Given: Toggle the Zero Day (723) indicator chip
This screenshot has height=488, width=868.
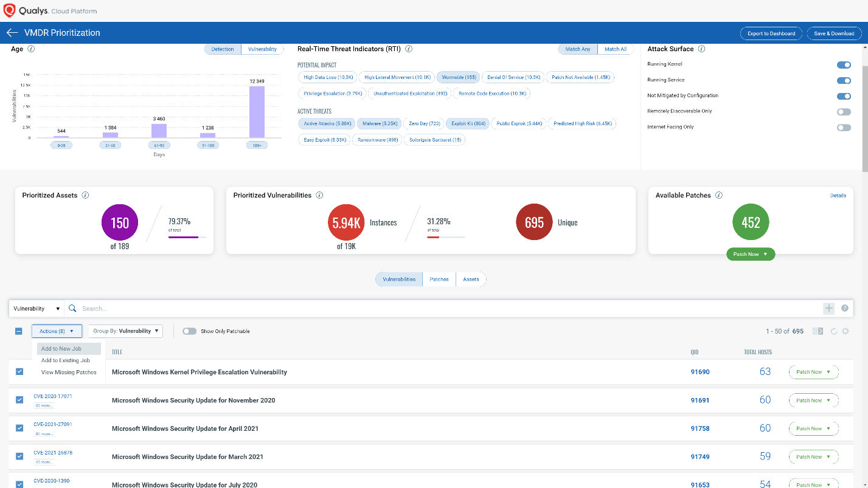Looking at the screenshot, I should pyautogui.click(x=424, y=123).
